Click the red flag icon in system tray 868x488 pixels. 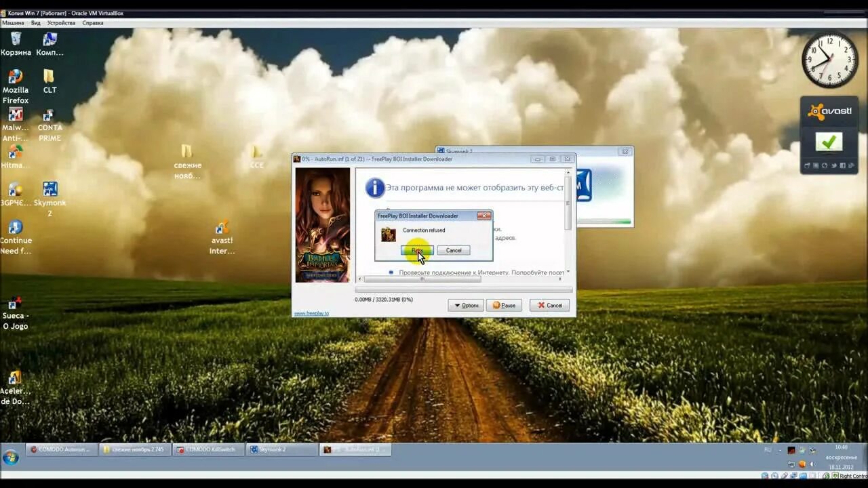click(791, 450)
